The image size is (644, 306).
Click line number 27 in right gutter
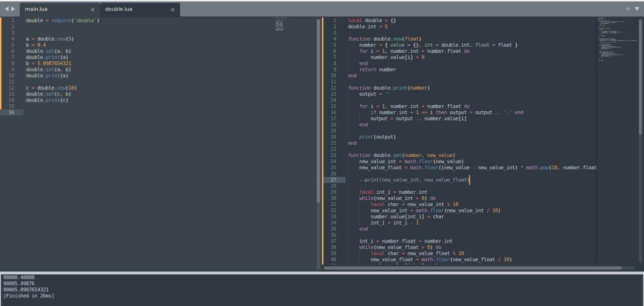[334, 180]
